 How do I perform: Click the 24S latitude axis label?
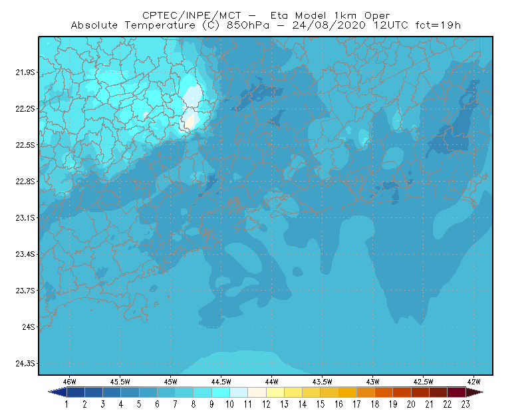(x=29, y=327)
